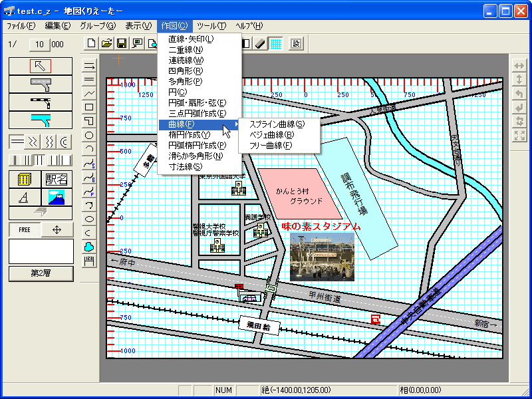
Task: Select the railway track drawing tool
Action: [x=41, y=102]
